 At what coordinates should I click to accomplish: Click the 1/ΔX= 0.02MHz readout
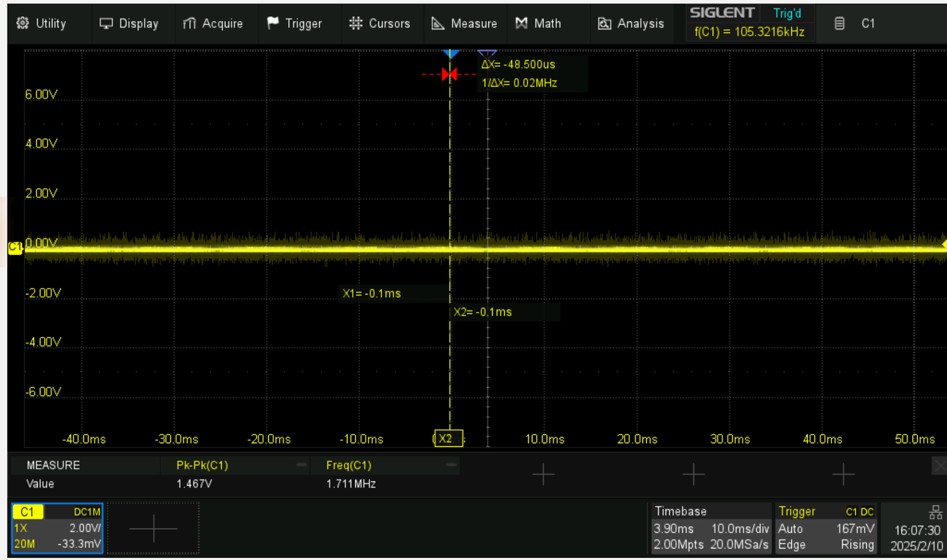(519, 83)
